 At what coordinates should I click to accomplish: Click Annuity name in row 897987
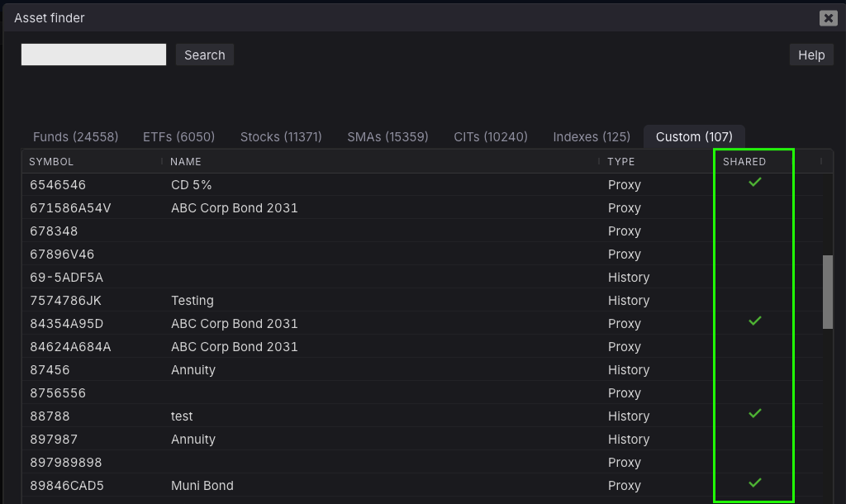click(193, 440)
